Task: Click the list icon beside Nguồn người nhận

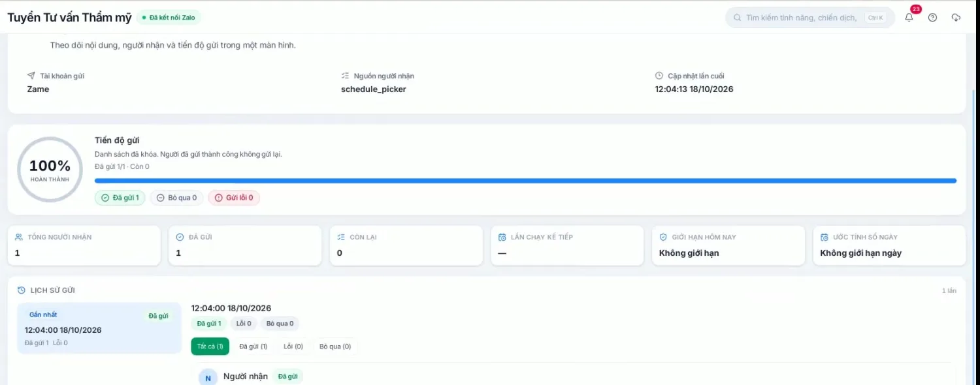Action: click(345, 76)
